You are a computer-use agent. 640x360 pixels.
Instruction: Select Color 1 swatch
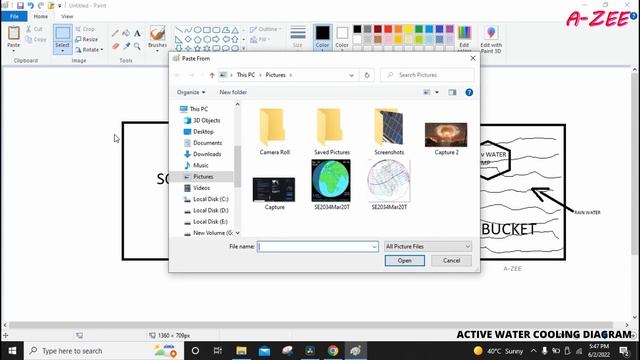coord(322,38)
